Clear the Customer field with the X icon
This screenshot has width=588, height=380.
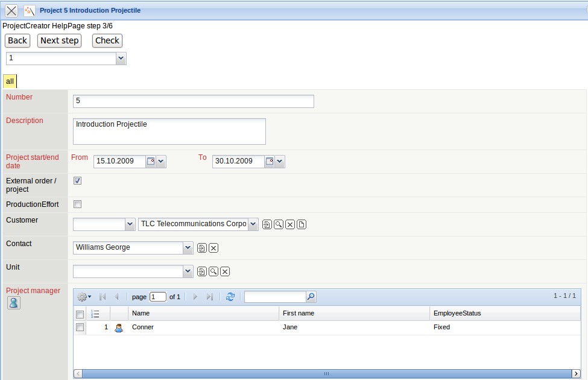[289, 224]
